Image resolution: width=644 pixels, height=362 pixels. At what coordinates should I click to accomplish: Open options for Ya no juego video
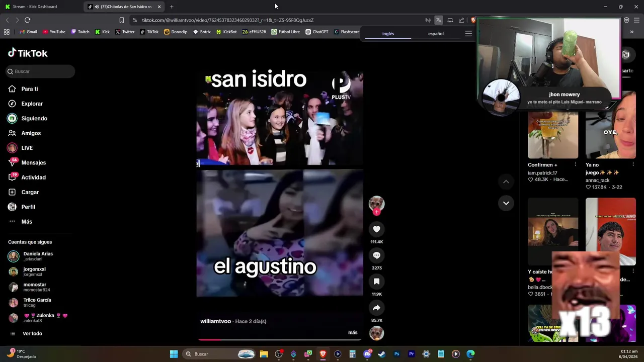633,164
